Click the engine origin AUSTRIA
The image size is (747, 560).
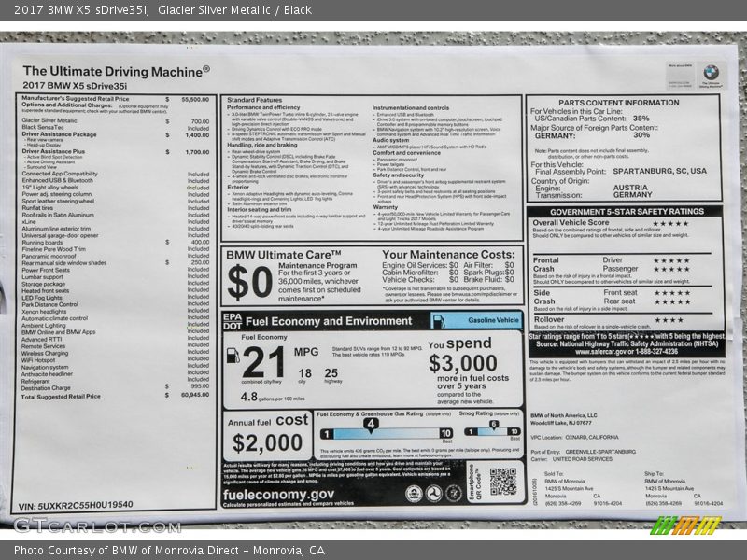630,188
